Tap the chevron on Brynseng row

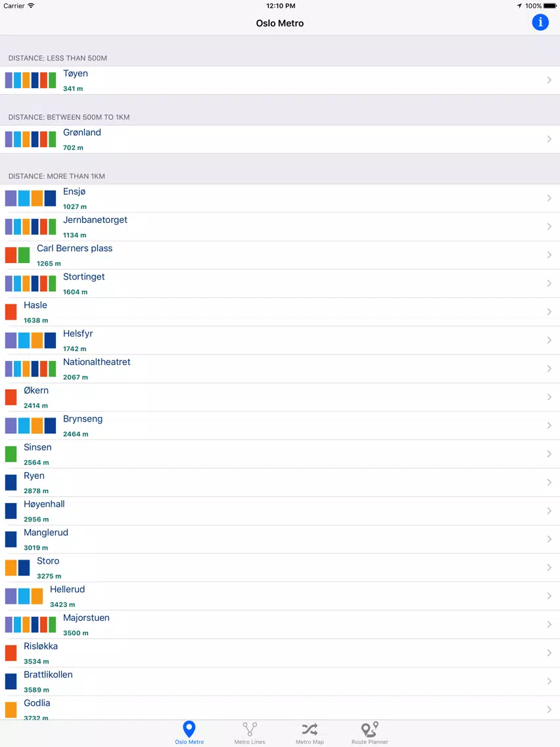pyautogui.click(x=549, y=425)
